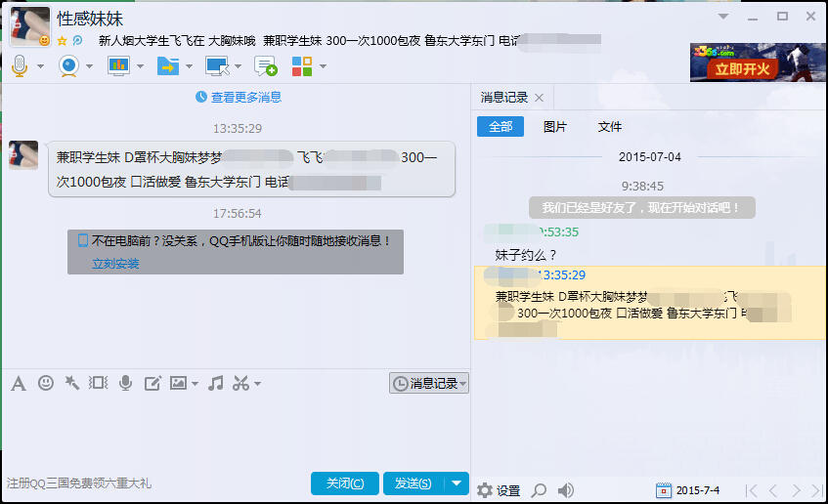Screen dimensions: 828x504
Task: Open the calendar date picker 2015-7-4
Action: pos(688,490)
